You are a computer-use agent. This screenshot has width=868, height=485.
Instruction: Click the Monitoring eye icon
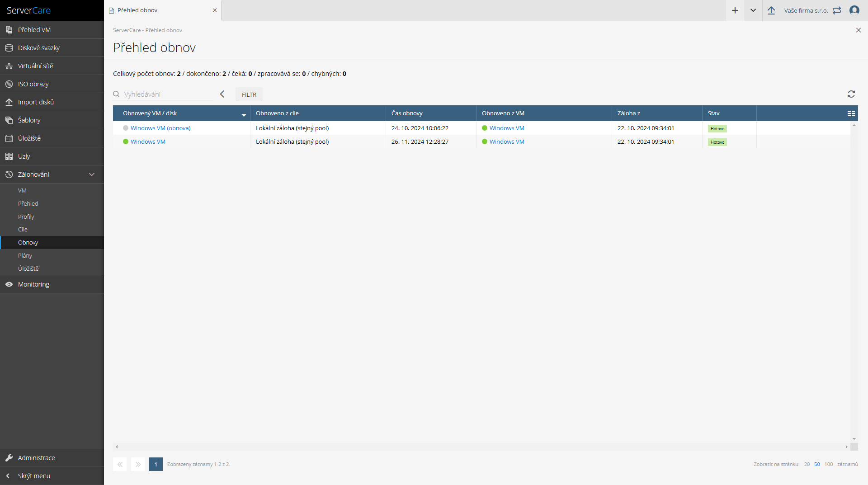pos(9,284)
